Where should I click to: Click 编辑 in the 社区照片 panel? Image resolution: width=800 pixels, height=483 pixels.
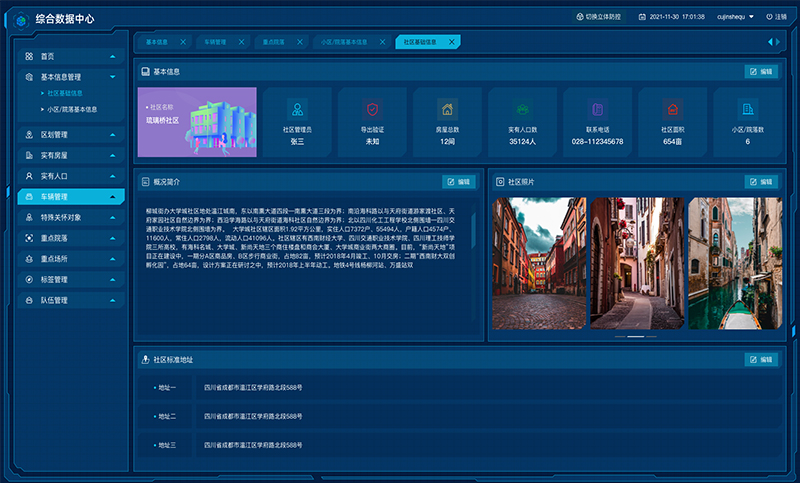pos(761,182)
